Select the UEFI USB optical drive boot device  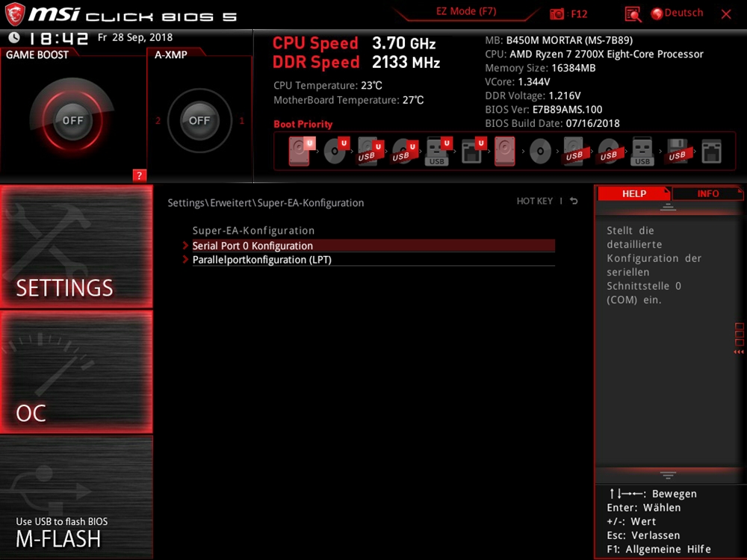tap(404, 151)
